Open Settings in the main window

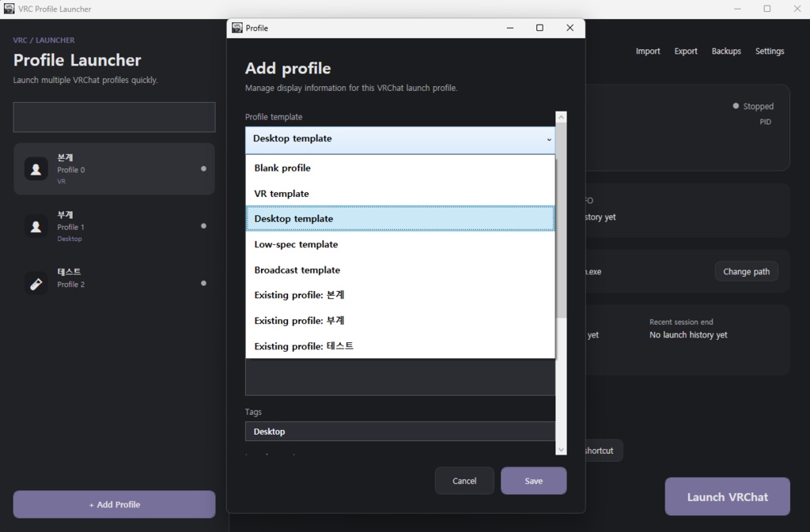770,51
